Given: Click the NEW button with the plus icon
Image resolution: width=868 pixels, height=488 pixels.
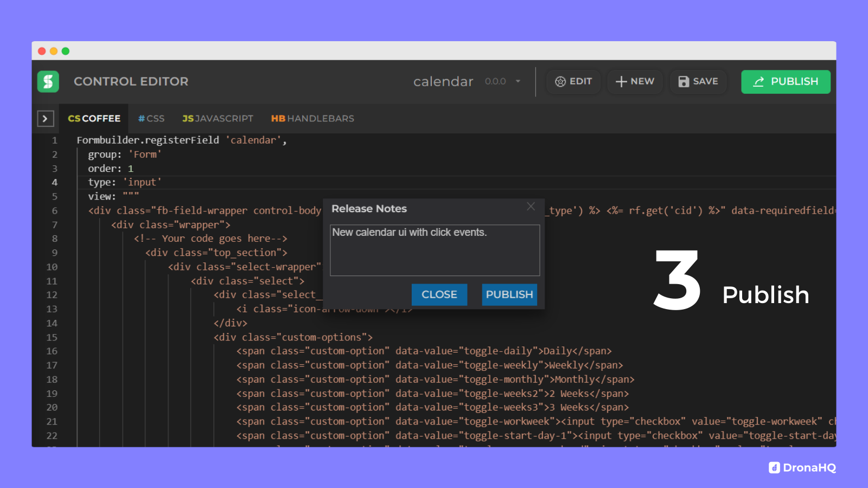Looking at the screenshot, I should (x=635, y=81).
